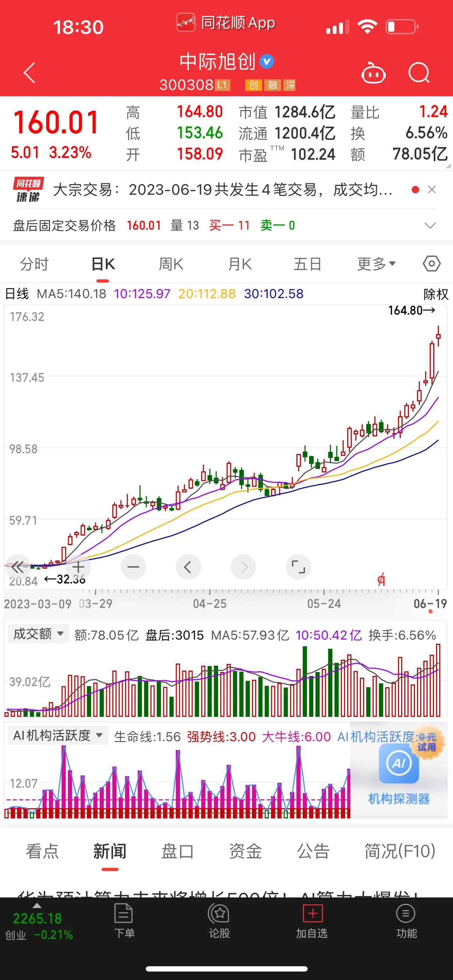Zoom out chart with minus button
Image resolution: width=453 pixels, height=980 pixels.
[x=133, y=567]
